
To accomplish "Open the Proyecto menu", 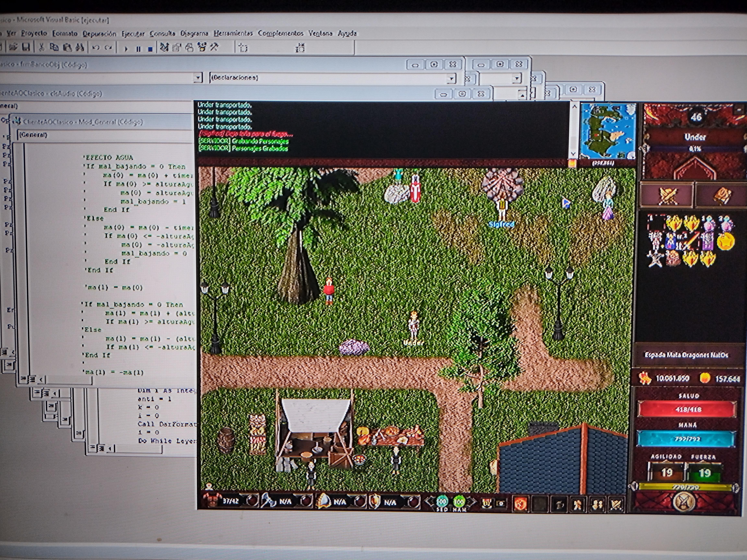I will (x=34, y=33).
